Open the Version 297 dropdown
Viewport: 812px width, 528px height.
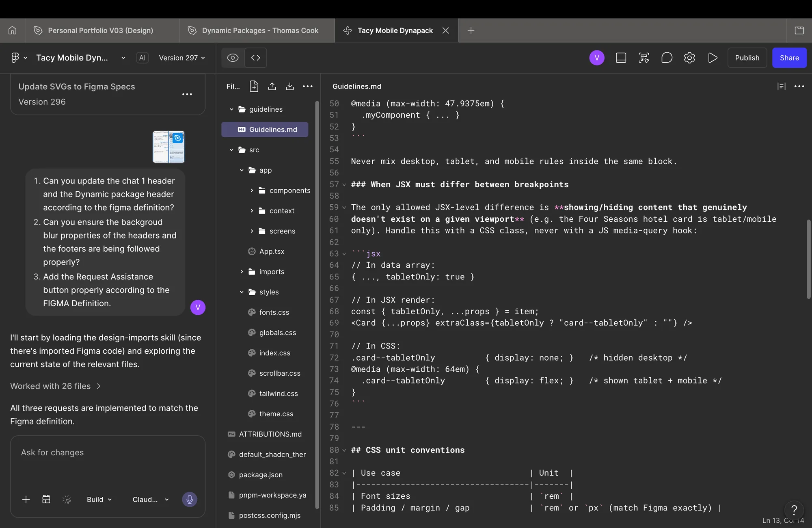pos(182,58)
